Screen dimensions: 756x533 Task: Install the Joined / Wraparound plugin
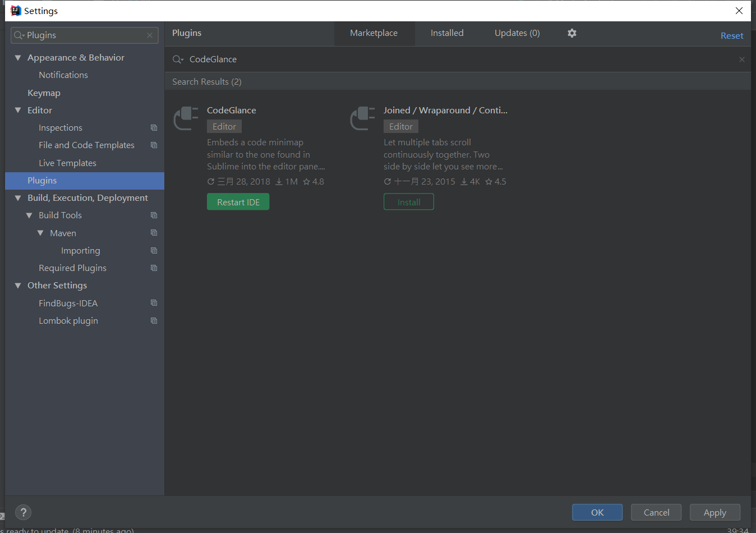pos(409,202)
